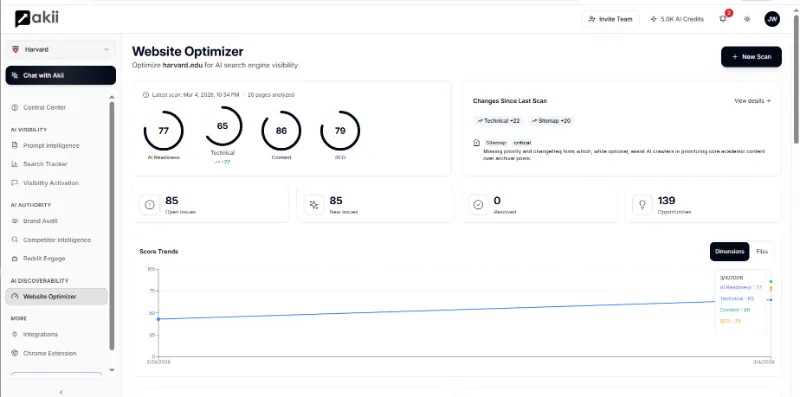Click the Resolved checkmark icon
The width and height of the screenshot is (800, 397).
point(478,205)
